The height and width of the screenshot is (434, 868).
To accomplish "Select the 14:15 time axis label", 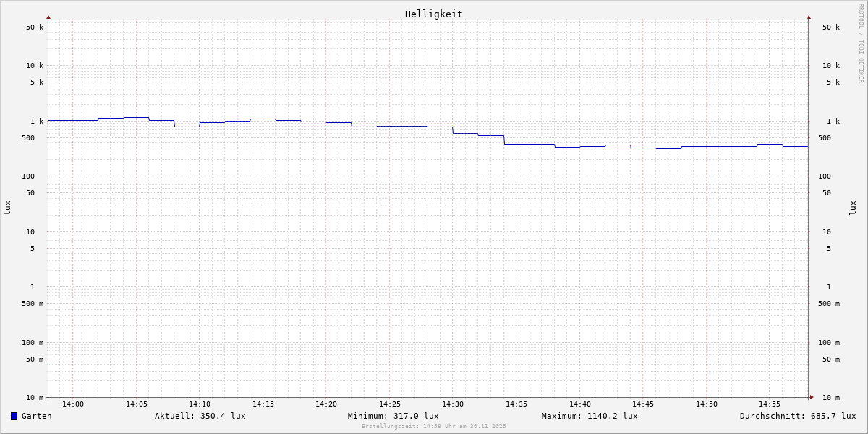I will [263, 404].
